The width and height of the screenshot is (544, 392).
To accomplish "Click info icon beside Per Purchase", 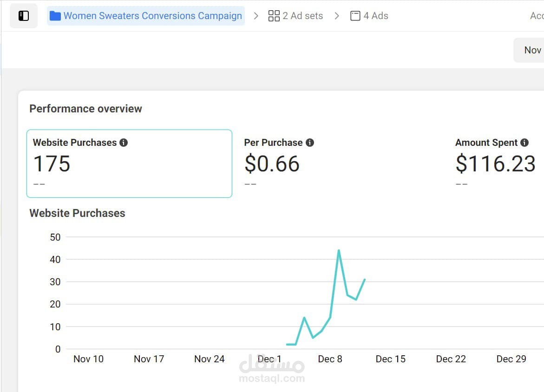I will (x=310, y=143).
